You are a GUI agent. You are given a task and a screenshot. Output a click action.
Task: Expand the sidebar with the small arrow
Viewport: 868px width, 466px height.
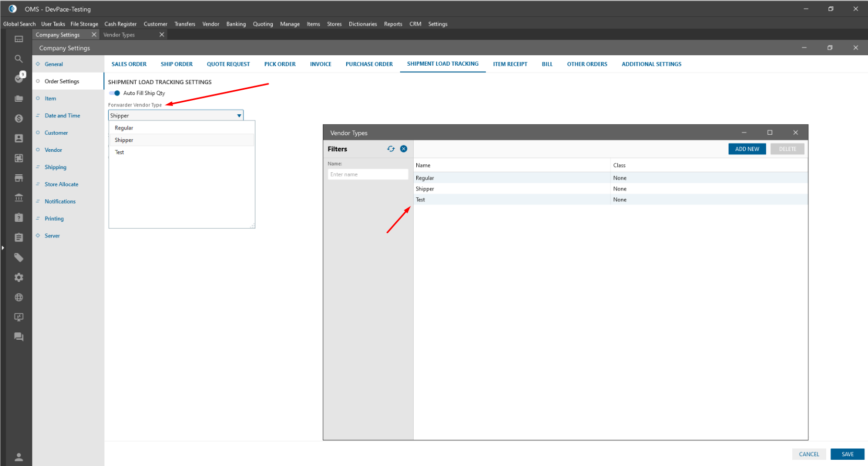click(3, 247)
